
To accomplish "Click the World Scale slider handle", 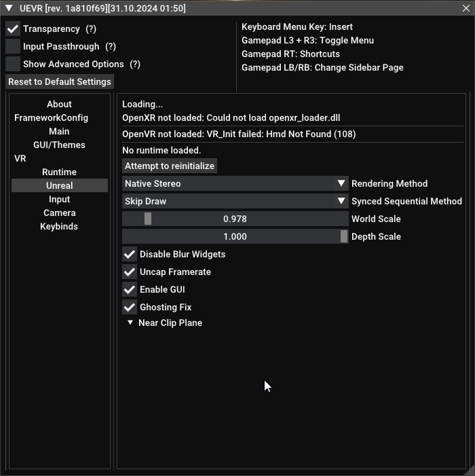I will 148,219.
